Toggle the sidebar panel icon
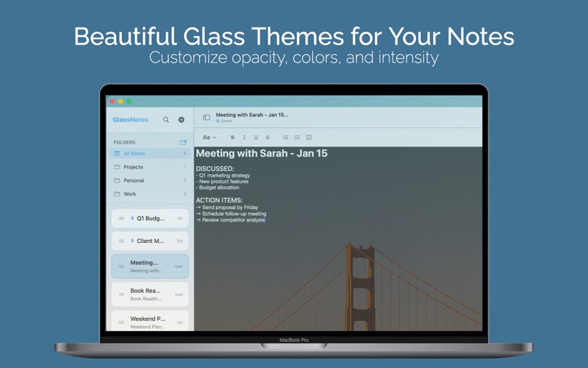This screenshot has height=368, width=588. point(207,118)
